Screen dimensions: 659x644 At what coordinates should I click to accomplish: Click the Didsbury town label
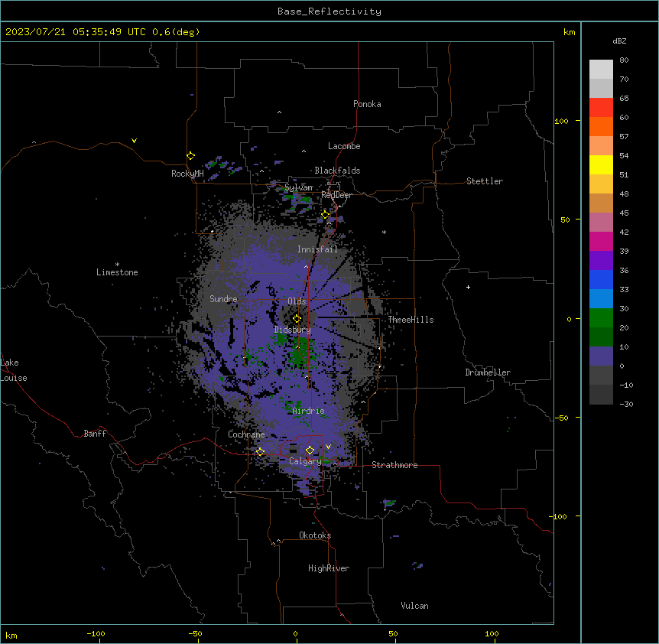pos(293,330)
